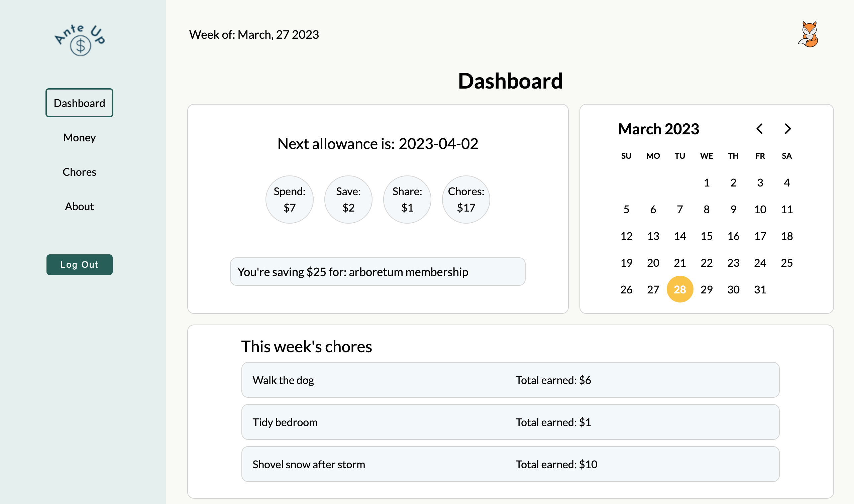Click 'Week of: March, 27 2023' text
854x504 pixels.
pos(254,35)
